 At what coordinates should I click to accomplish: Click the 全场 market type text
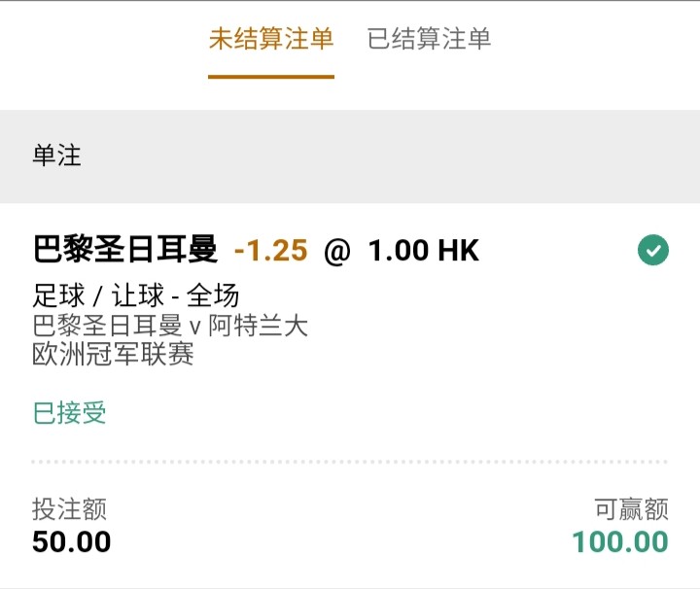coord(213,295)
